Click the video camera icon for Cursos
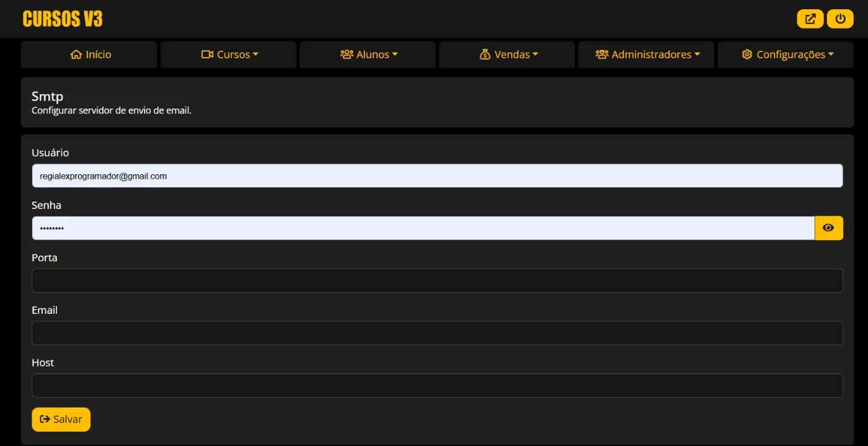Viewport: 868px width, 446px height. tap(207, 55)
